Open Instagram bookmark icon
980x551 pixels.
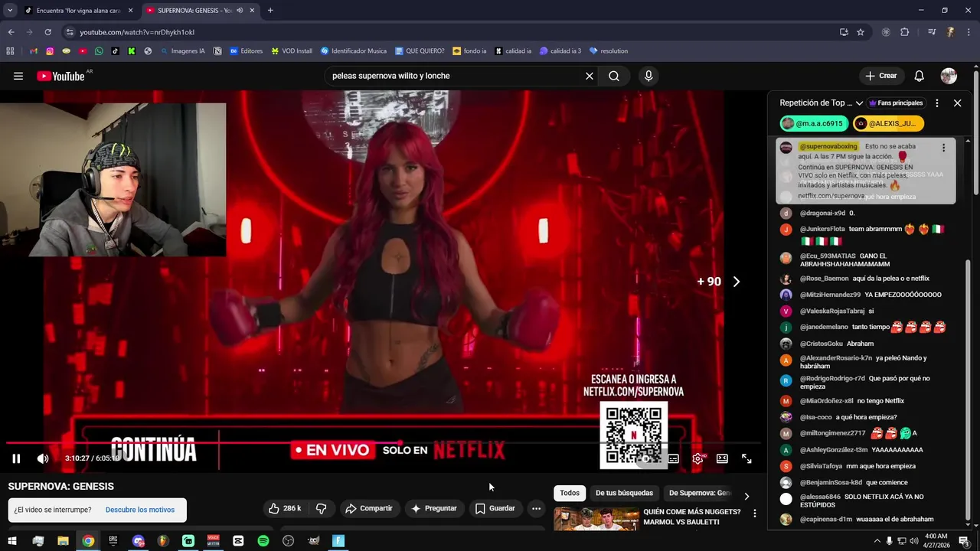click(x=50, y=51)
